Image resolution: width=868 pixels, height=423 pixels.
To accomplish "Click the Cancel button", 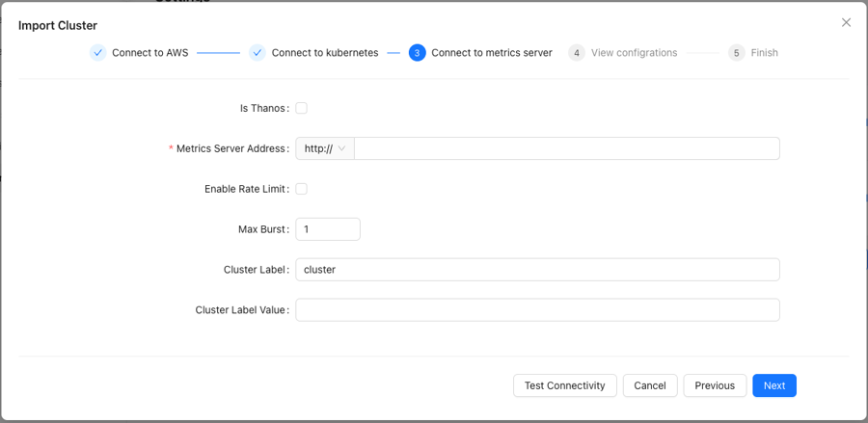I will coord(650,385).
